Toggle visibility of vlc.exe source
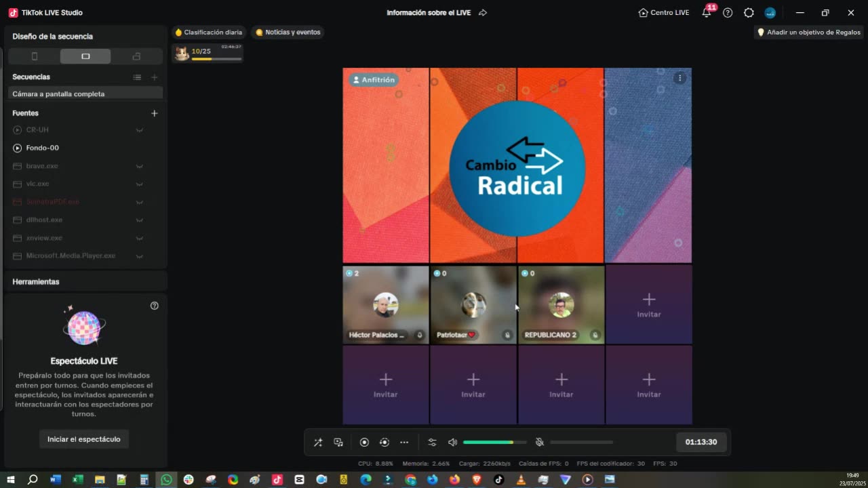This screenshot has height=488, width=868. (139, 184)
